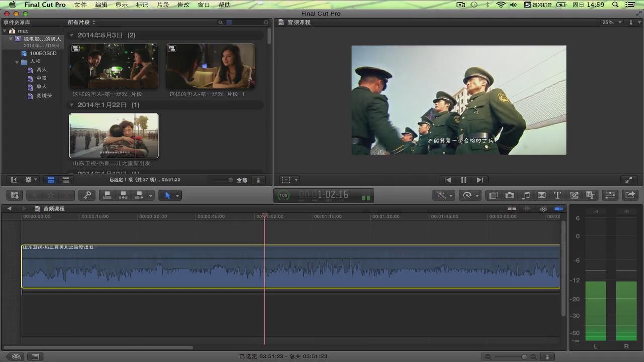Select the 这样的男人-第一场戏 片段 thumbnail
This screenshot has width=644, height=362.
tap(114, 66)
